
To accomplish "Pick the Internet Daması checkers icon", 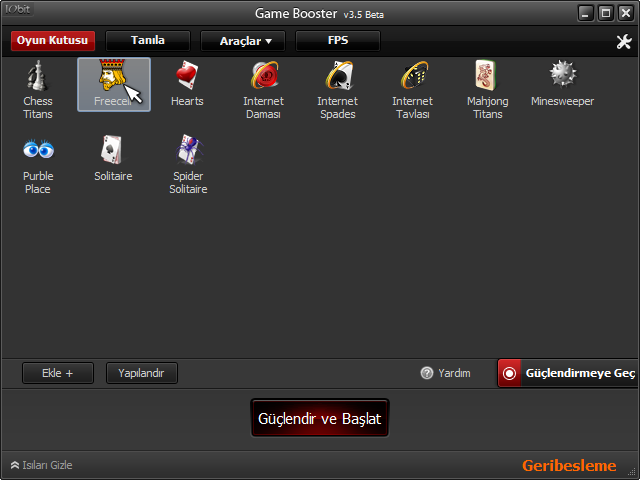I will pos(264,75).
